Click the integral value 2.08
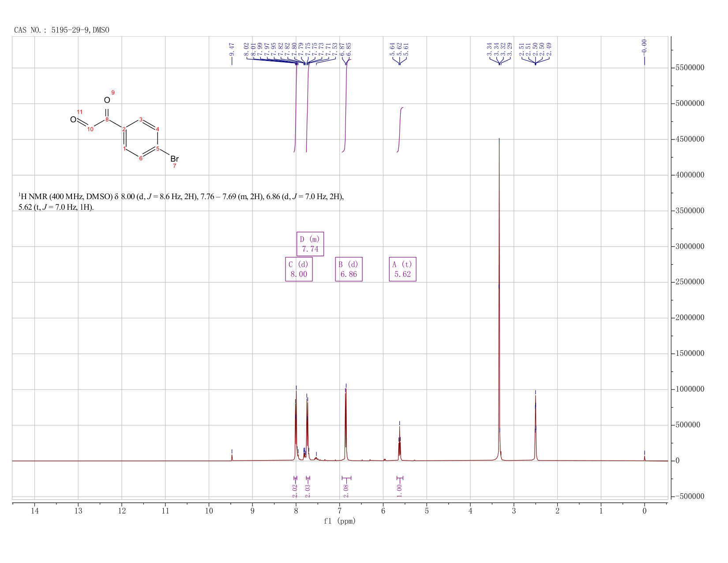Image resolution: width=728 pixels, height=563 pixels. pos(346,491)
